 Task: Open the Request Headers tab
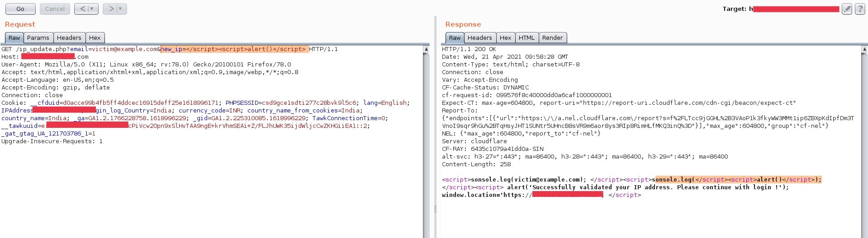click(x=69, y=38)
